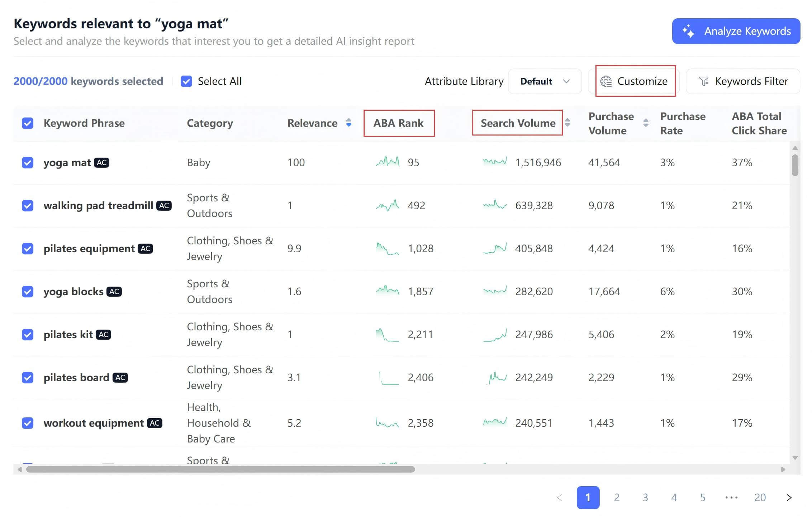Click the Keywords Filter funnel icon
Image resolution: width=812 pixels, height=517 pixels.
703,81
